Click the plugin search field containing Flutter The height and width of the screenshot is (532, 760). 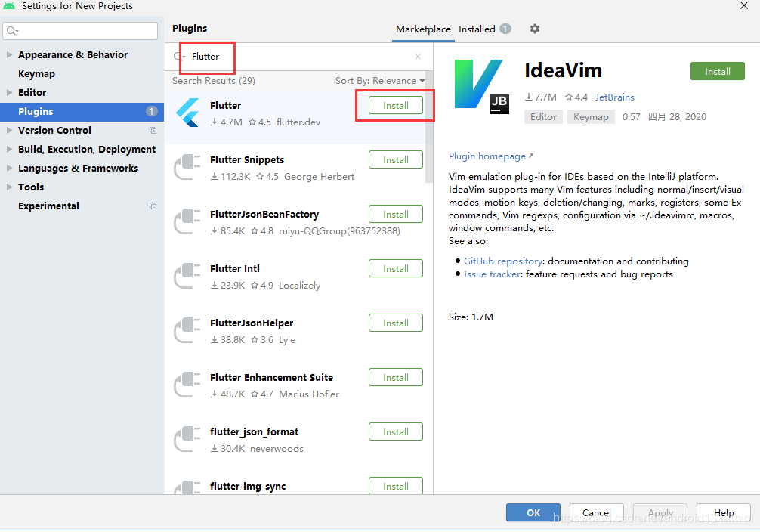(x=298, y=57)
